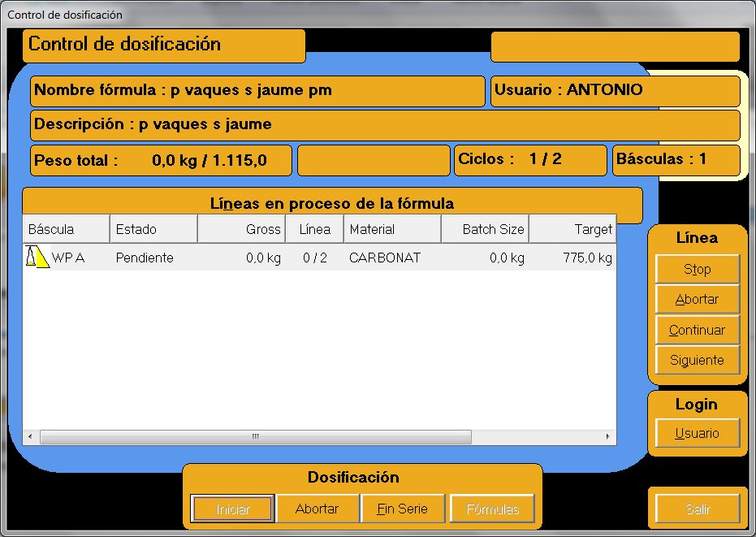Resume the line with Continuar
This screenshot has width=756, height=537.
tap(698, 330)
